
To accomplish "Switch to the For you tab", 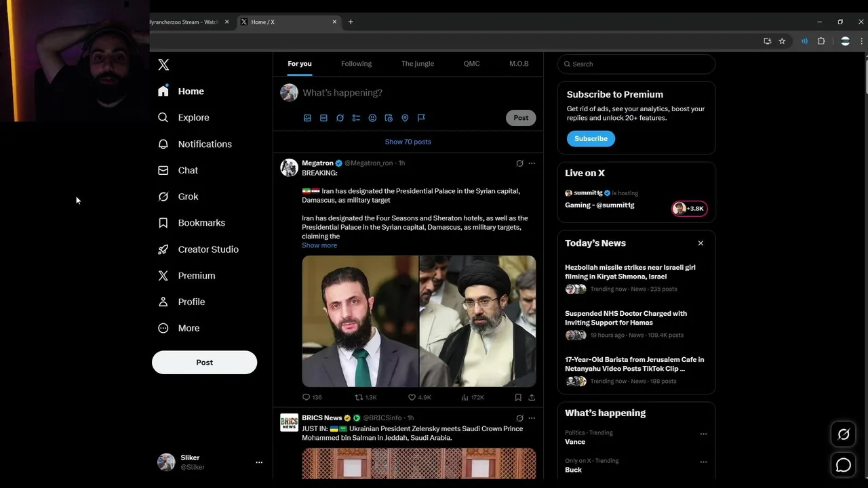I will coord(300,64).
